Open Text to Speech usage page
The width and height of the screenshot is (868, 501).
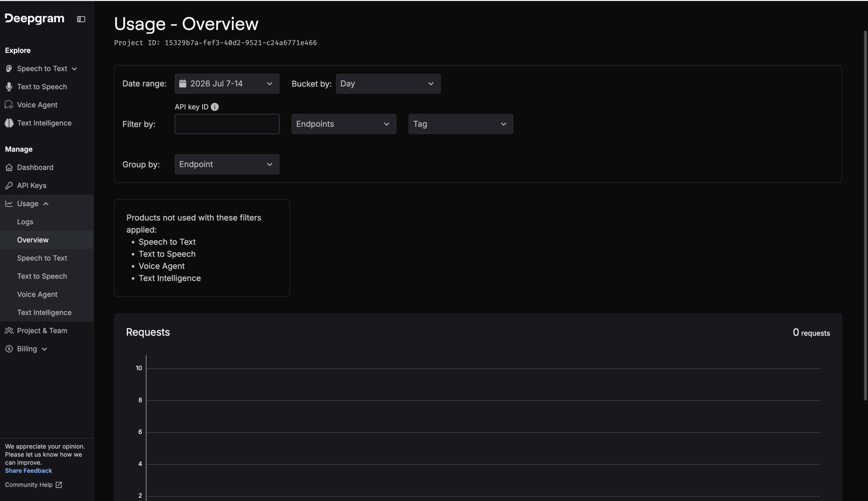point(42,276)
